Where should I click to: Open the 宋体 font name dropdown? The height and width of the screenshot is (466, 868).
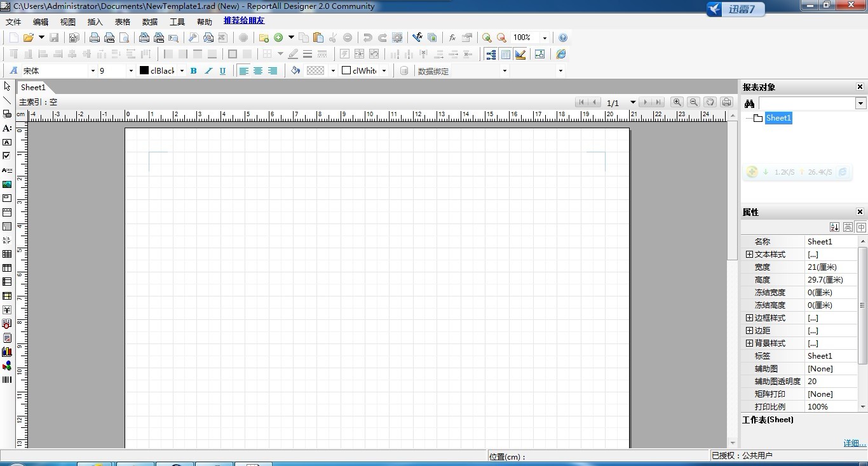coord(92,71)
